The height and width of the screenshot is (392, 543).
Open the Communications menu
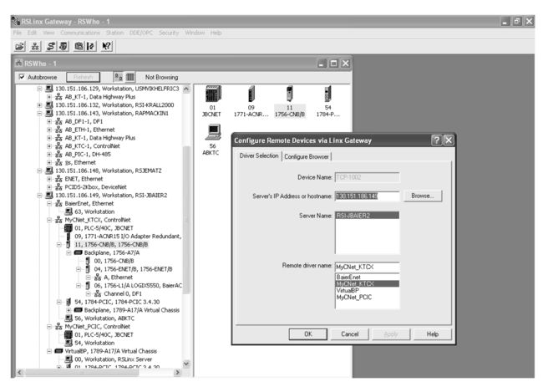tap(80, 33)
